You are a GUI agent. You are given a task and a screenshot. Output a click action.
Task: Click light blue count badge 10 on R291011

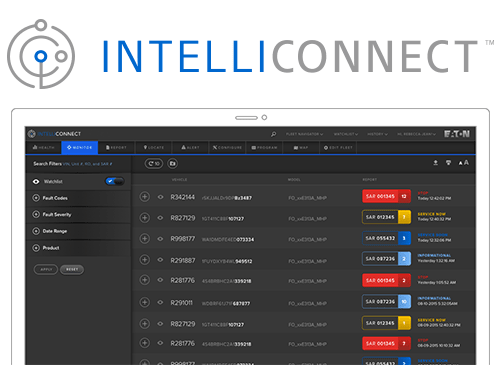(404, 302)
